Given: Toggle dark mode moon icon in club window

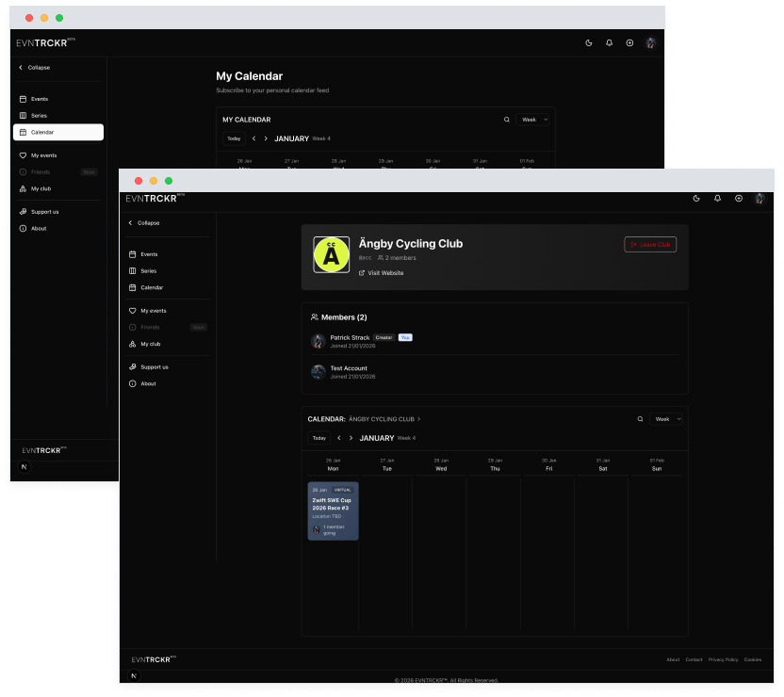Looking at the screenshot, I should [x=696, y=199].
